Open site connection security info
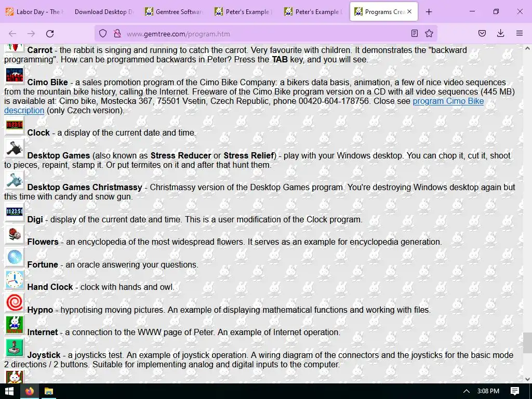Image resolution: width=532 pixels, height=399 pixels. (117, 34)
